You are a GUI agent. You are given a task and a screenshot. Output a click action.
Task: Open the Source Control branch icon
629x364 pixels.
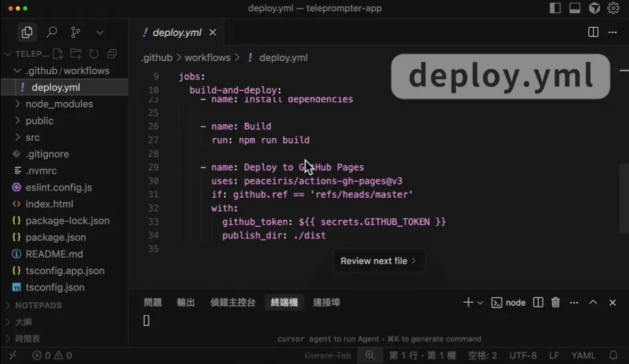[76, 32]
